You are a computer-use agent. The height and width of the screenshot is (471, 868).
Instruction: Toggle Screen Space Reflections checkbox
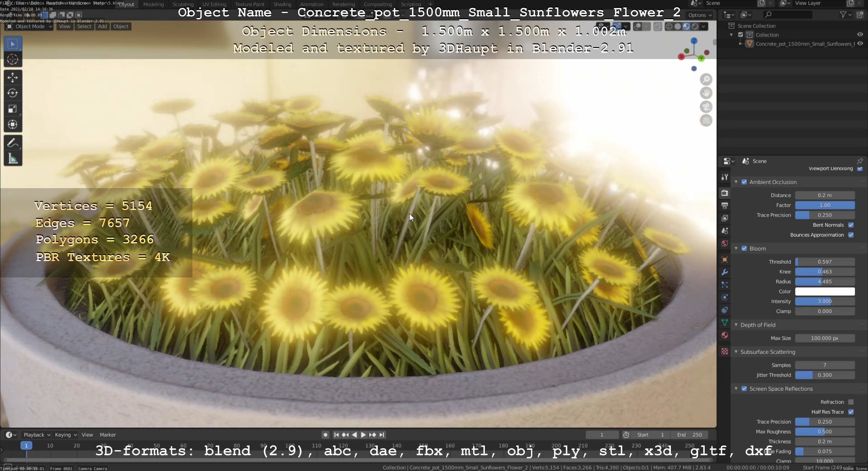pyautogui.click(x=744, y=389)
